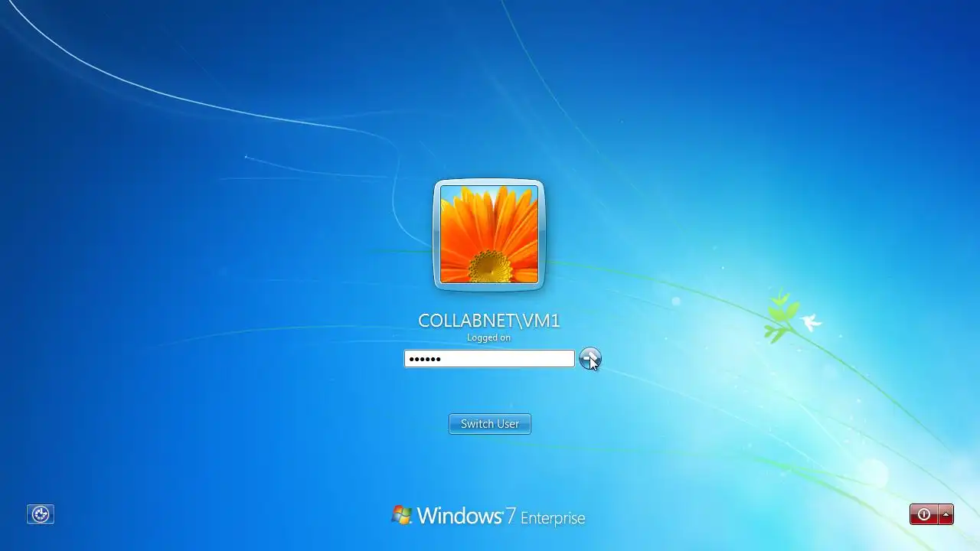Open the Ease of Access button
The image size is (980, 551).
pyautogui.click(x=41, y=514)
